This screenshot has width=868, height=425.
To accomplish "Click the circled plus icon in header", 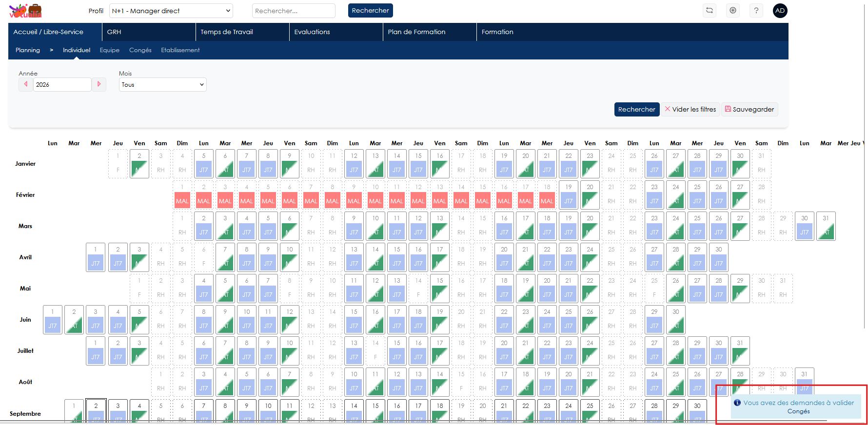I will pos(733,10).
